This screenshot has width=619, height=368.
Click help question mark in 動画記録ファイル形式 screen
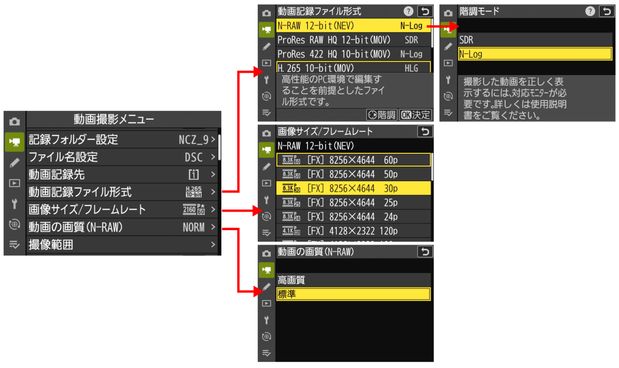coord(409,11)
